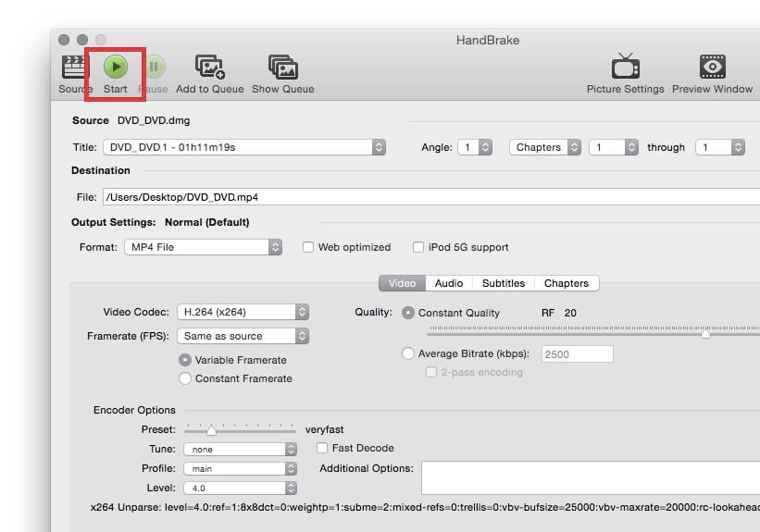The width and height of the screenshot is (760, 532).
Task: Click the Average Bitrate value field
Action: (x=578, y=354)
